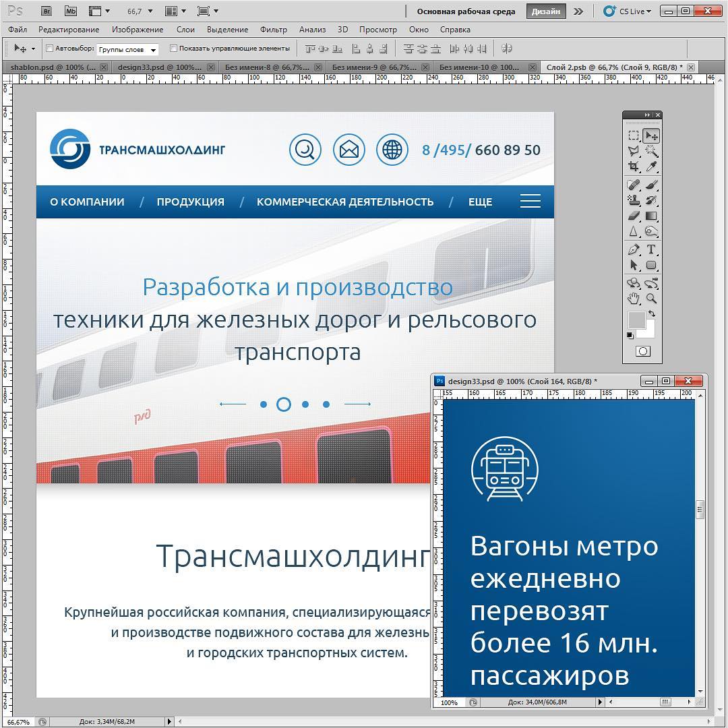Open the Move tool preset picker arrow
Image resolution: width=728 pixels, height=728 pixels.
click(33, 49)
